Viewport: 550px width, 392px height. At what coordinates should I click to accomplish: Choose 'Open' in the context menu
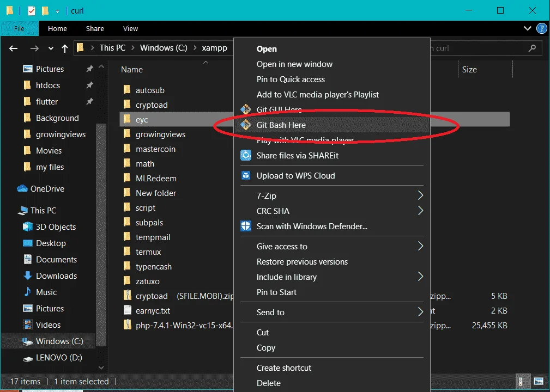pos(331,49)
